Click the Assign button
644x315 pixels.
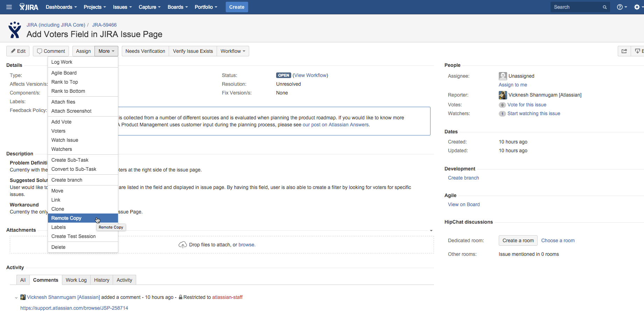coord(83,51)
